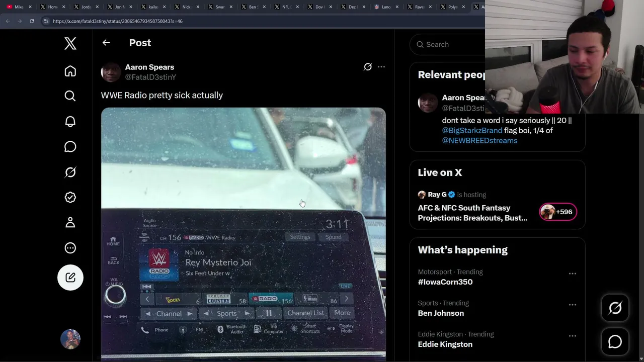Open the three-dot menu on the post
The width and height of the screenshot is (644, 362).
381,67
